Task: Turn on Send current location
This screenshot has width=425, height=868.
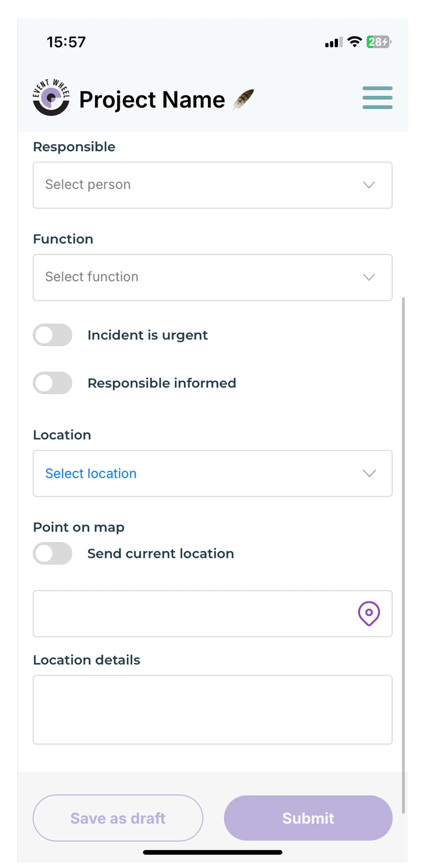Action: point(53,553)
